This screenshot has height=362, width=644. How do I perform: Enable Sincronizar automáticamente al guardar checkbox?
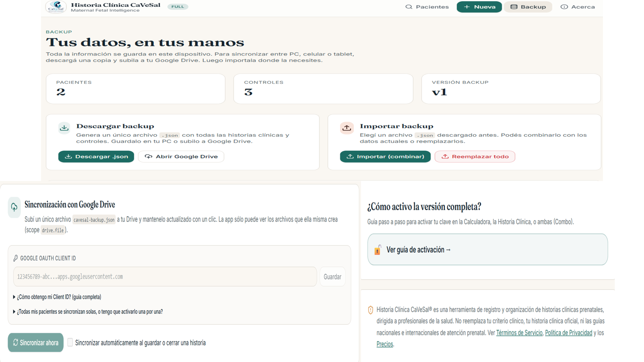click(x=70, y=342)
